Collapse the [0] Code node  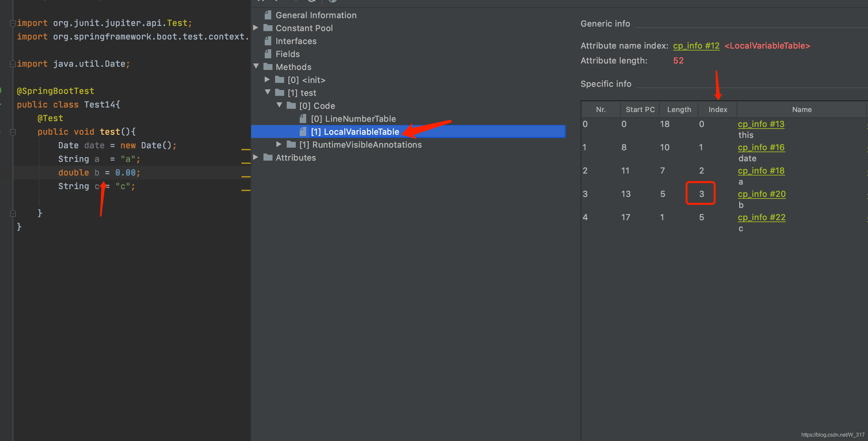coord(279,105)
